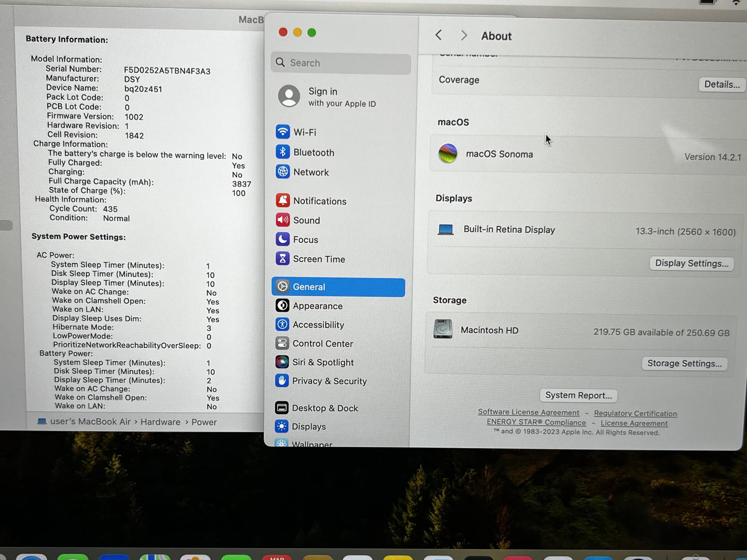Image resolution: width=747 pixels, height=560 pixels.
Task: Click the battery serial number F5D0252A5TBN4F3A3
Action: [x=167, y=71]
